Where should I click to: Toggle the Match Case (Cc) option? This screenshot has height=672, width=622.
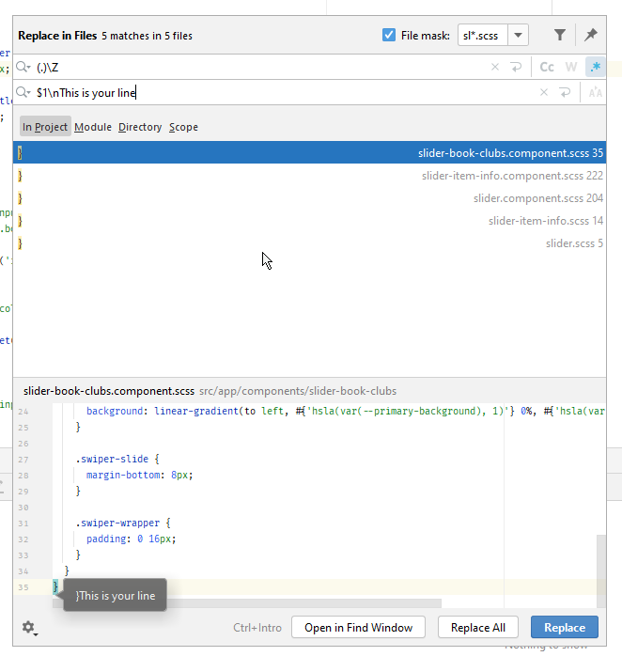coord(547,67)
